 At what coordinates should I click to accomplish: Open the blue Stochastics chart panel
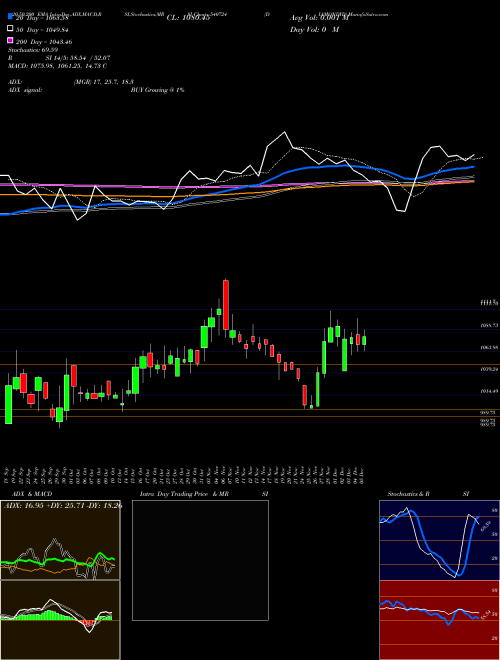[439, 540]
